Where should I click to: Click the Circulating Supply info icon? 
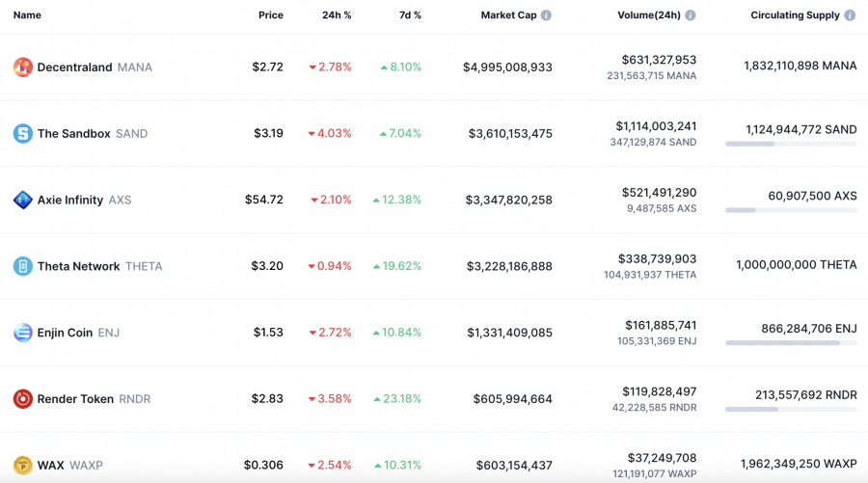[850, 15]
